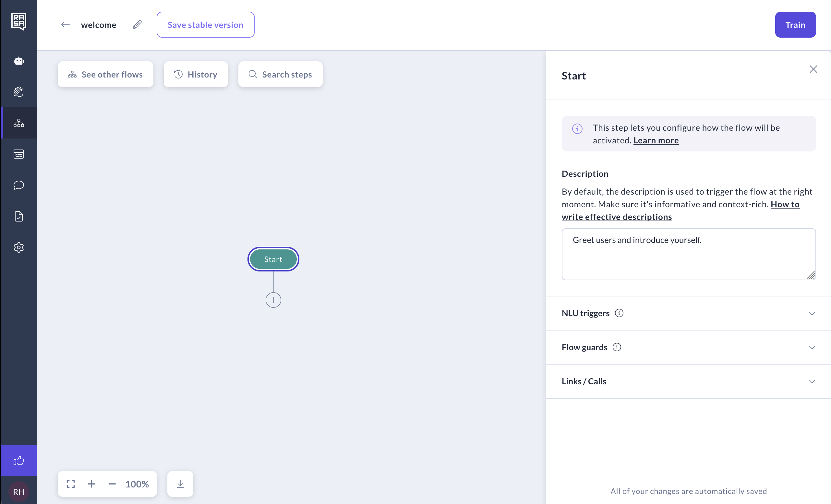This screenshot has height=504, width=831.
Task: Expand the Links / Calls section
Action: pyautogui.click(x=688, y=381)
